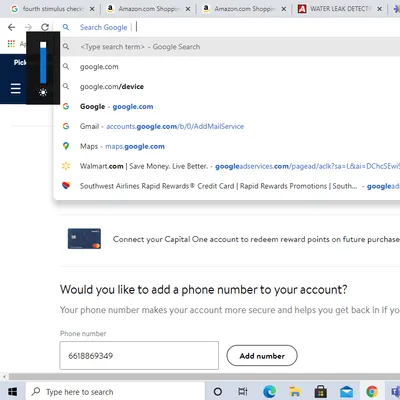Click the Add number button

[262, 356]
